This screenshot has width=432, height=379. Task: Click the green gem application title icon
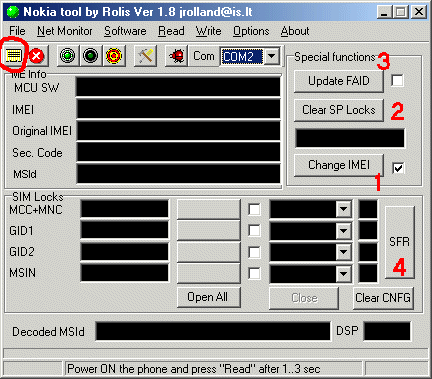click(13, 12)
